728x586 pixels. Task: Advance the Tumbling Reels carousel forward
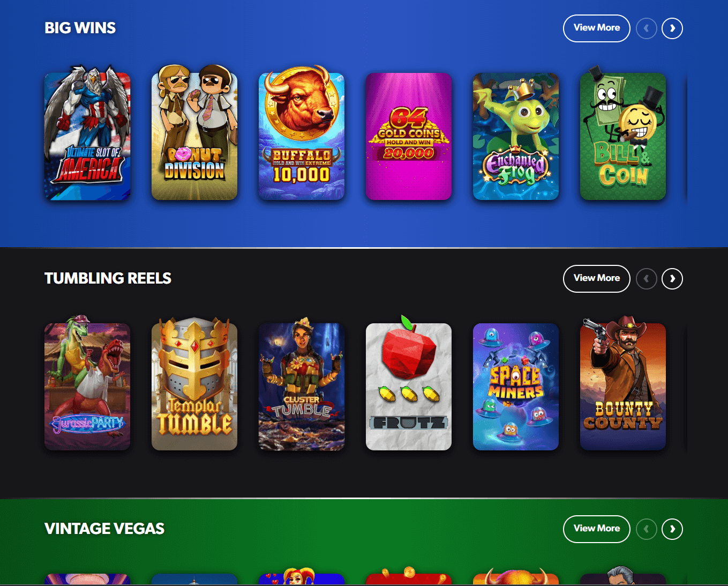[672, 279]
